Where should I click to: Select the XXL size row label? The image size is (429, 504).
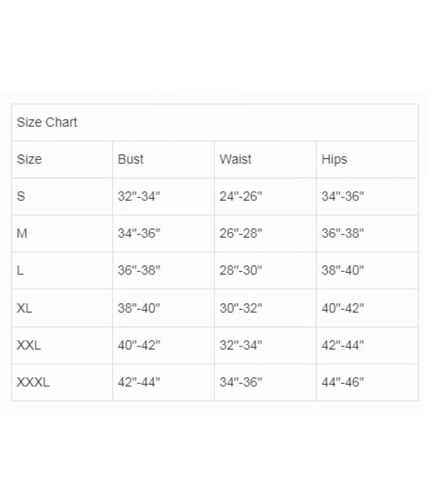(29, 345)
